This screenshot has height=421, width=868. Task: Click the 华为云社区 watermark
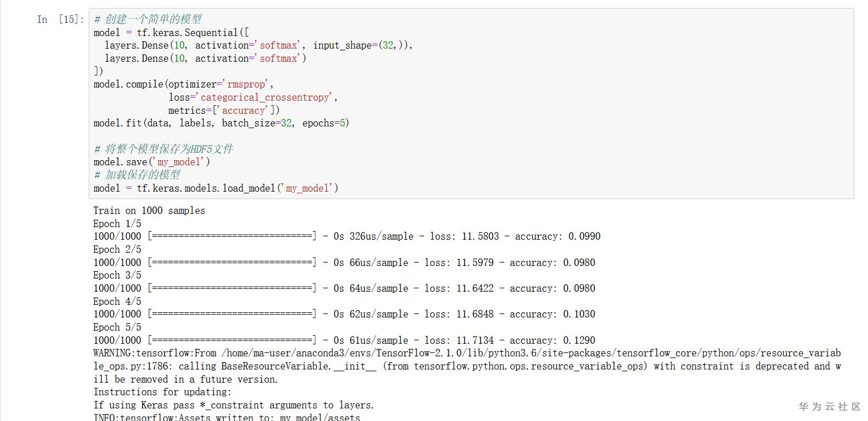(829, 407)
